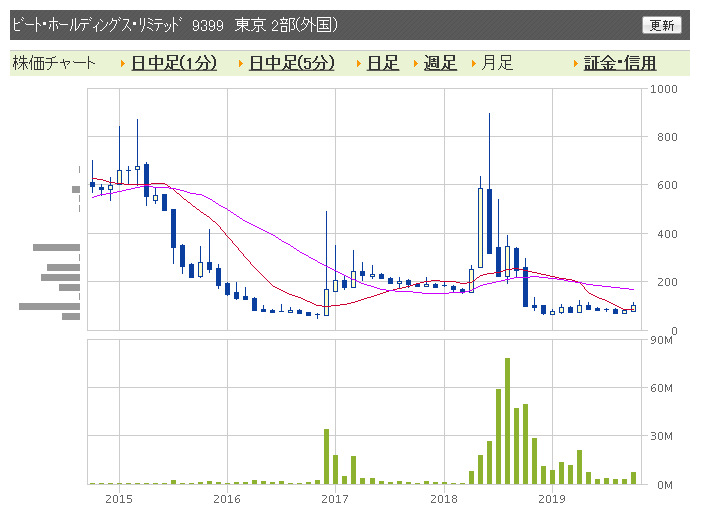Click the longest gray price-distribution bar at left

pyautogui.click(x=49, y=306)
